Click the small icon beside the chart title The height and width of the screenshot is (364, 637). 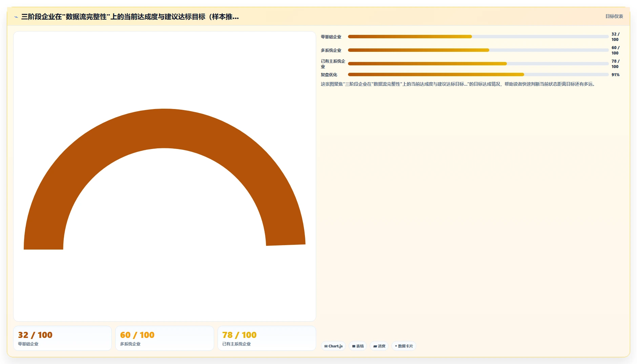click(16, 17)
